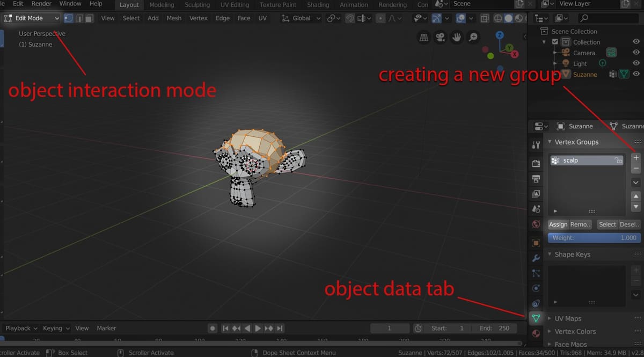This screenshot has width=644, height=357.
Task: Open the pivot point dropdown
Action: click(333, 18)
